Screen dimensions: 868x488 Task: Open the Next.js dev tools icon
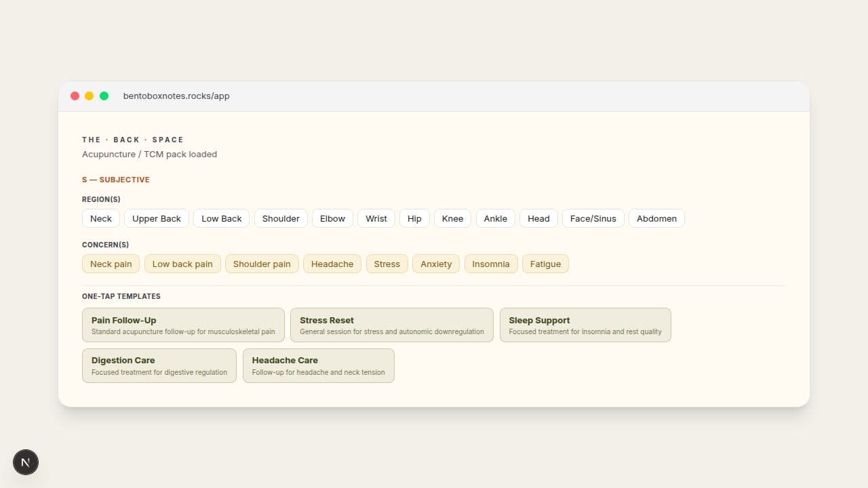pos(26,462)
